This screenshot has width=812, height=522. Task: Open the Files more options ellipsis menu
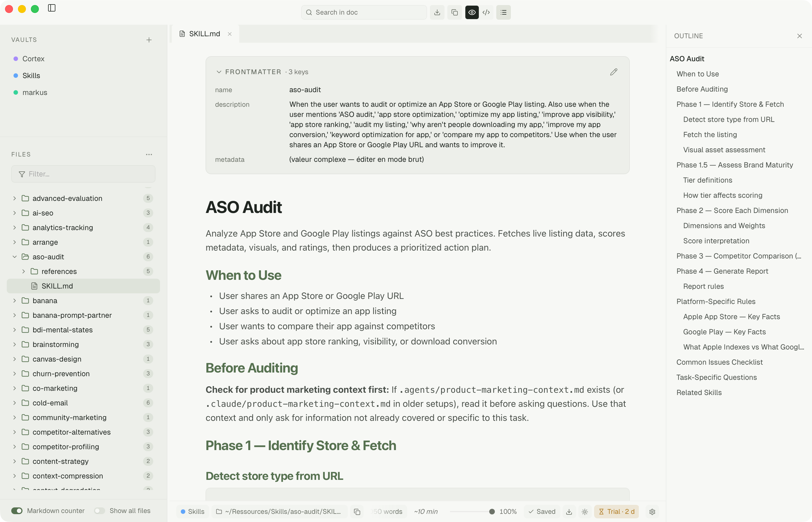pos(149,155)
